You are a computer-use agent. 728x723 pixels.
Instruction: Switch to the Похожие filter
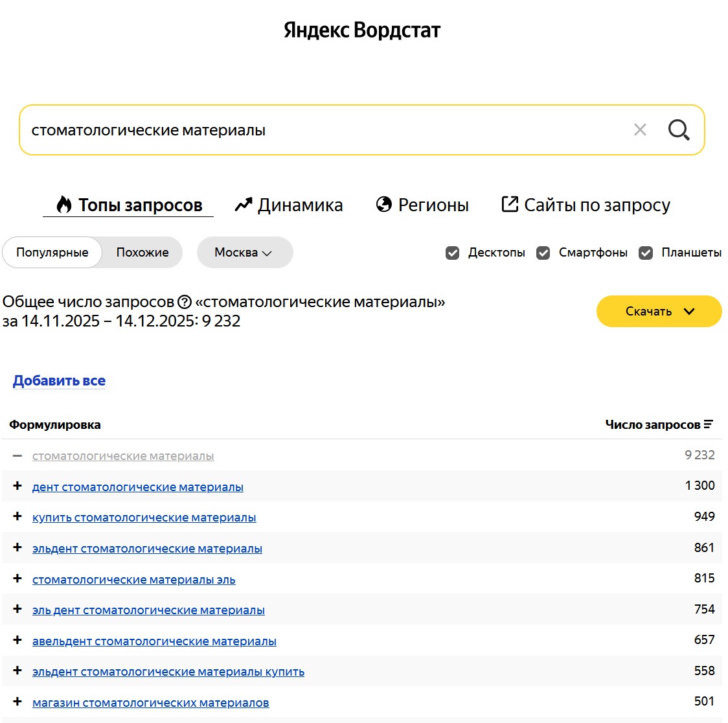[141, 253]
